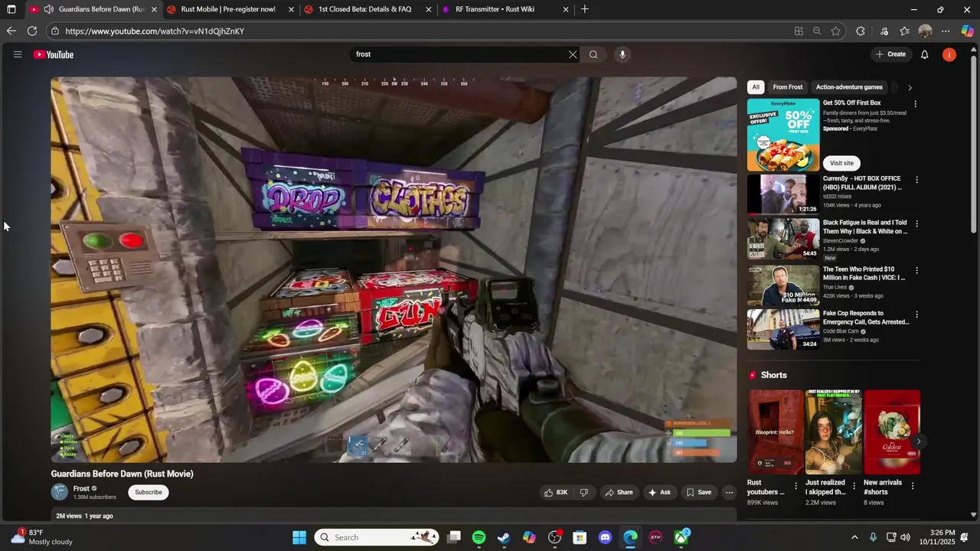Open 'Black Fatigue is Real' video title
Image resolution: width=980 pixels, height=551 pixels.
point(865,227)
